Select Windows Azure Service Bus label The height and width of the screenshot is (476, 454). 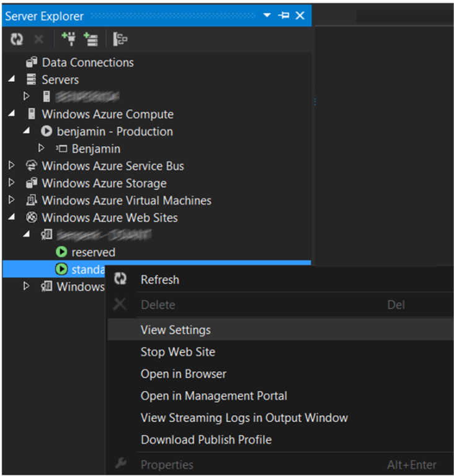point(113,166)
